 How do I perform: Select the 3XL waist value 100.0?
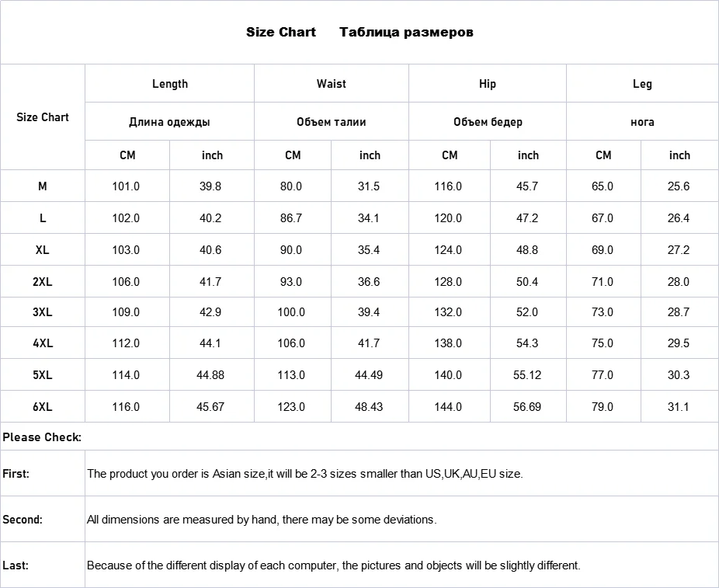click(x=291, y=312)
